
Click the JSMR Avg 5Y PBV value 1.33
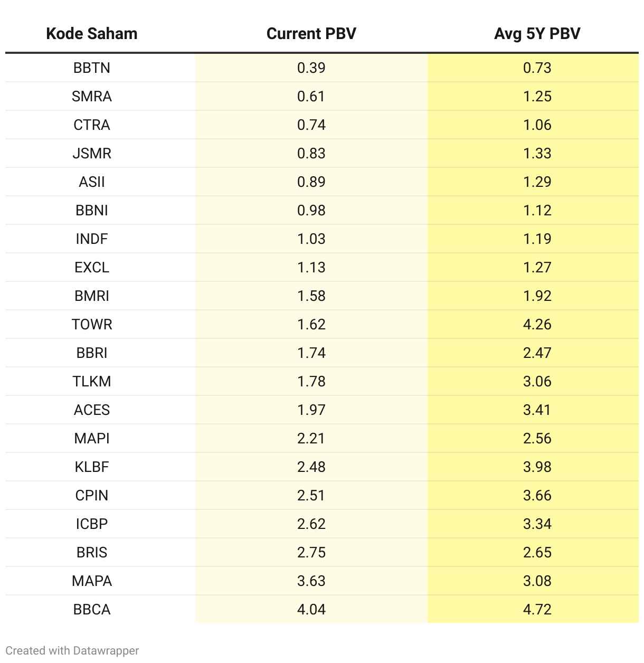click(x=537, y=154)
